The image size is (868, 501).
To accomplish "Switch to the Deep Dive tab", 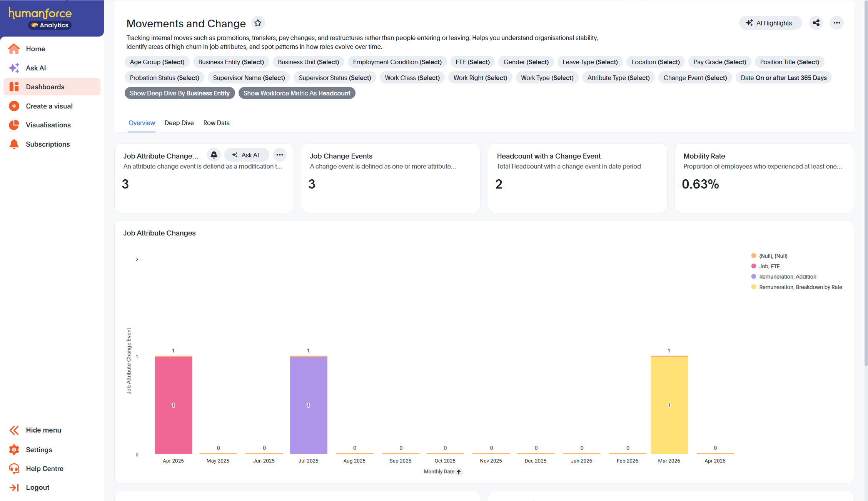I will pos(179,123).
